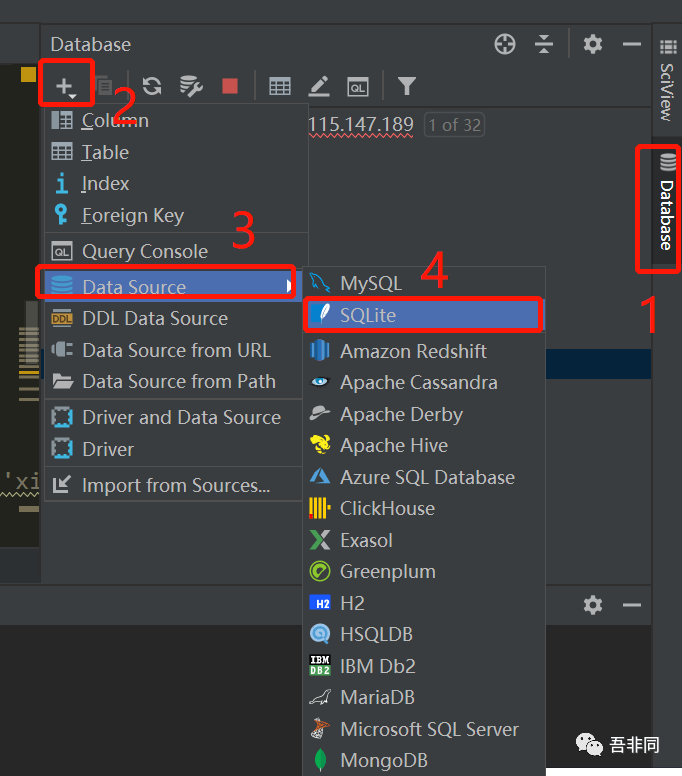Choose Index from the New menu
Image resolution: width=682 pixels, height=776 pixels.
176,184
